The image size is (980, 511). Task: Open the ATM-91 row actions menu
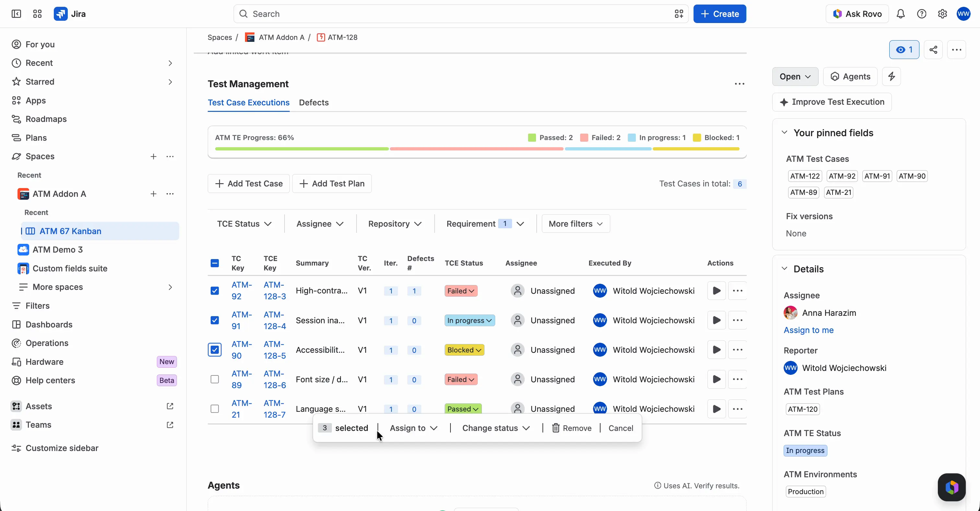pyautogui.click(x=737, y=320)
